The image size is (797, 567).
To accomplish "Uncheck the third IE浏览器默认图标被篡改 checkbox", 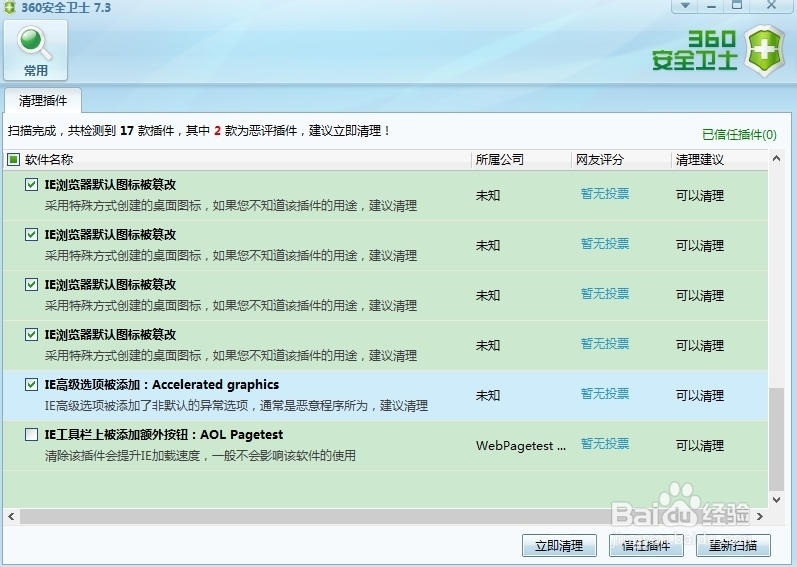I will click(x=32, y=285).
